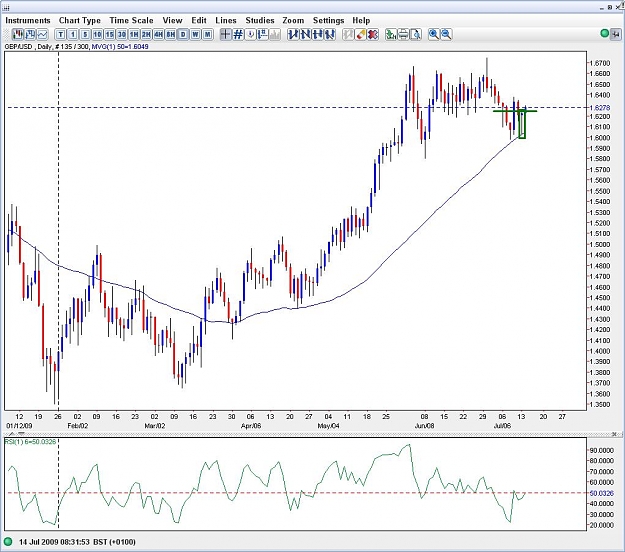This screenshot has width=625, height=552.
Task: Click the 1.6700 label on price scale
Action: [x=600, y=63]
